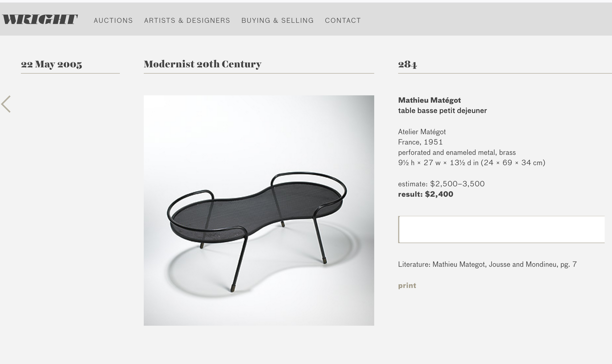Click the print link
The height and width of the screenshot is (364, 612).
point(407,285)
